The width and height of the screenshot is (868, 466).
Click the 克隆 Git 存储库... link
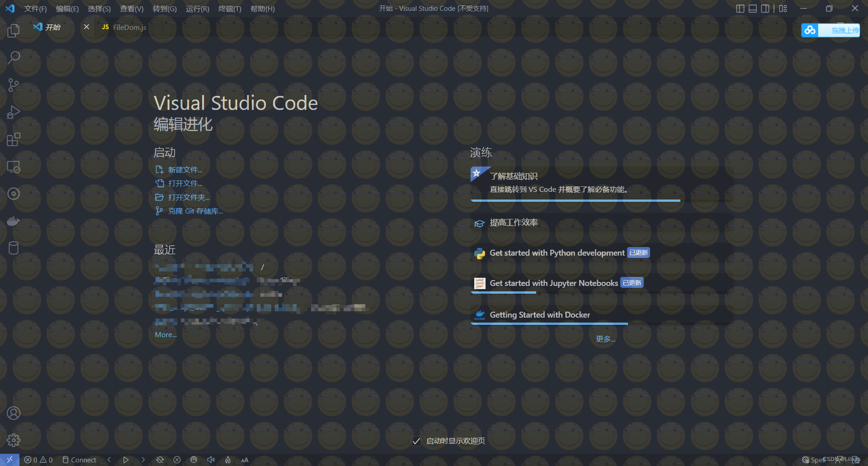[x=195, y=210]
